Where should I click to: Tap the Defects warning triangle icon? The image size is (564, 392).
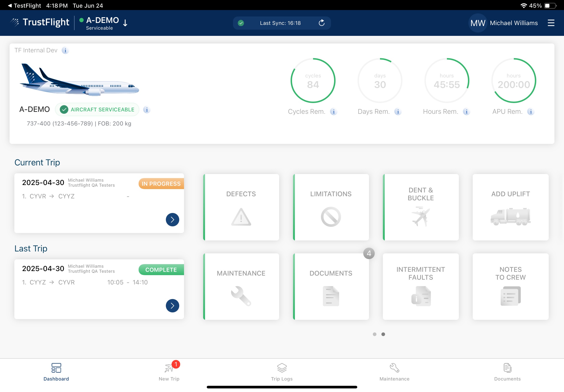[241, 217]
